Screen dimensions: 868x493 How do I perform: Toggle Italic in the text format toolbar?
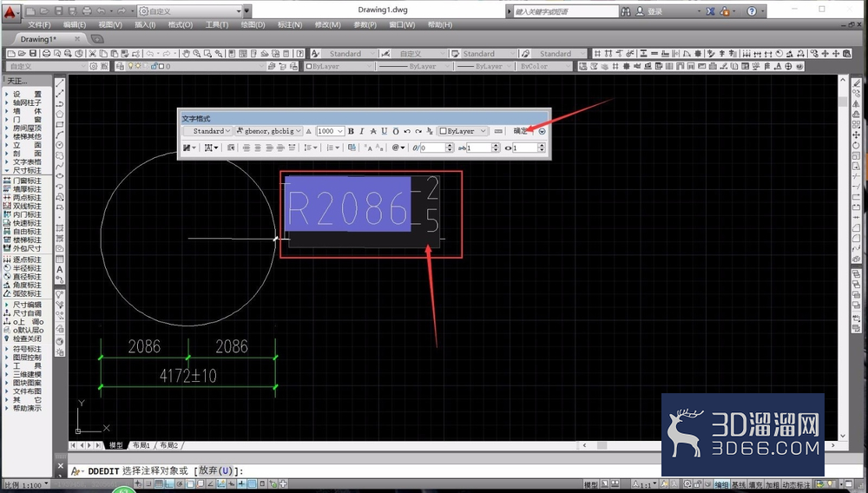click(361, 131)
